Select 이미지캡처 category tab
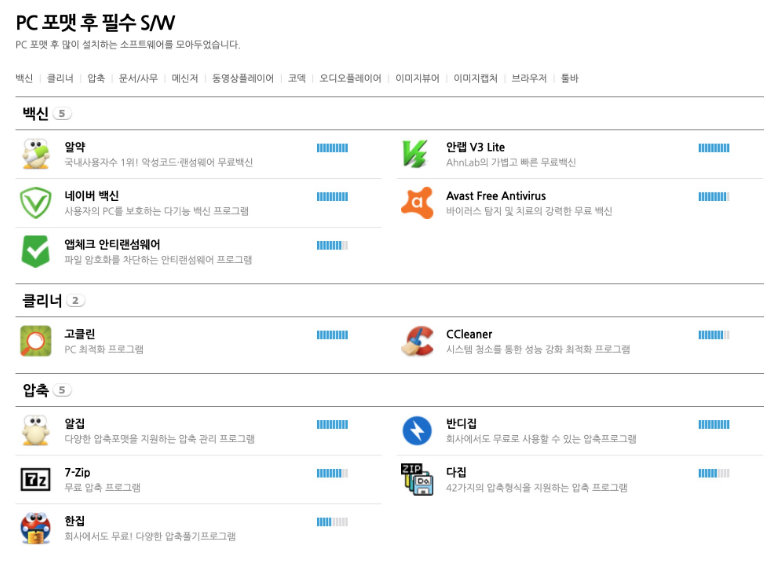 coord(475,78)
